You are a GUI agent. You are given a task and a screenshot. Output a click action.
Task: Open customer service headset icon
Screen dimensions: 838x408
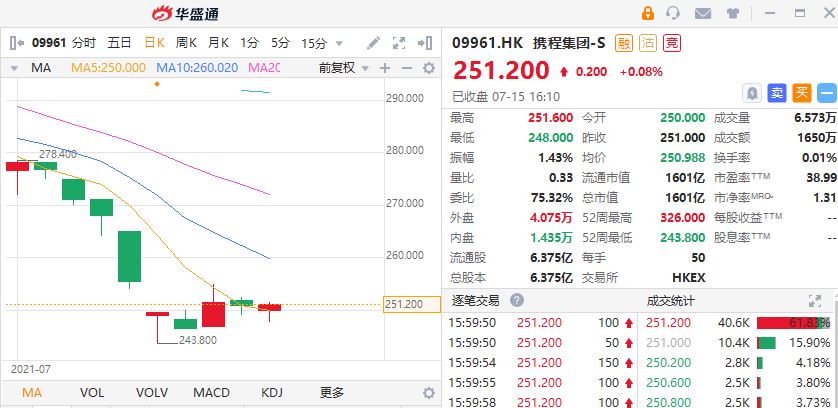[x=673, y=13]
